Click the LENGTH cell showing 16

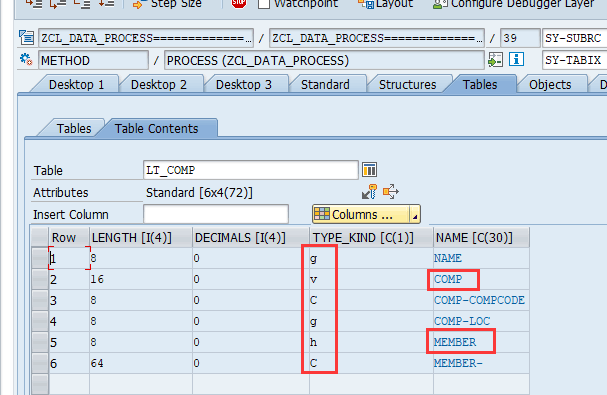coord(141,279)
